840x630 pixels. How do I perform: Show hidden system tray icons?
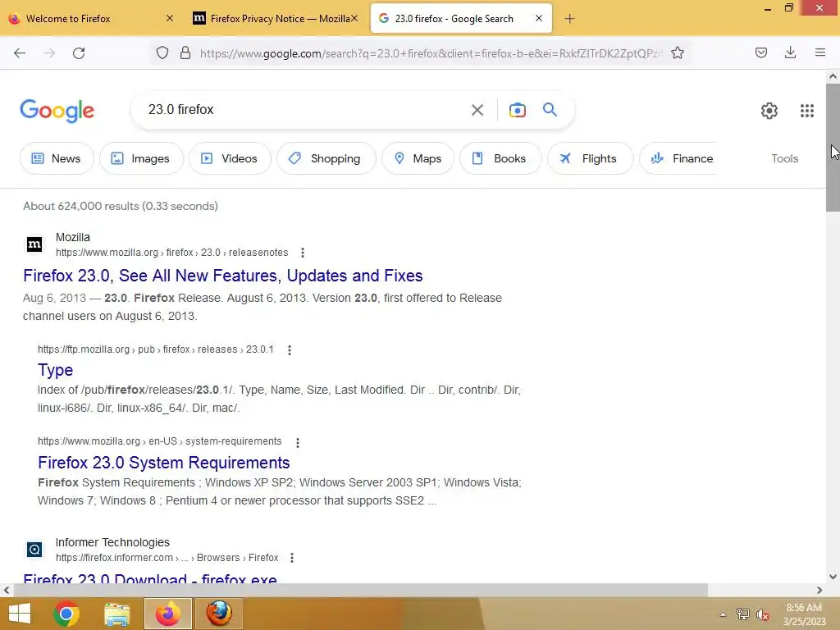pyautogui.click(x=723, y=614)
